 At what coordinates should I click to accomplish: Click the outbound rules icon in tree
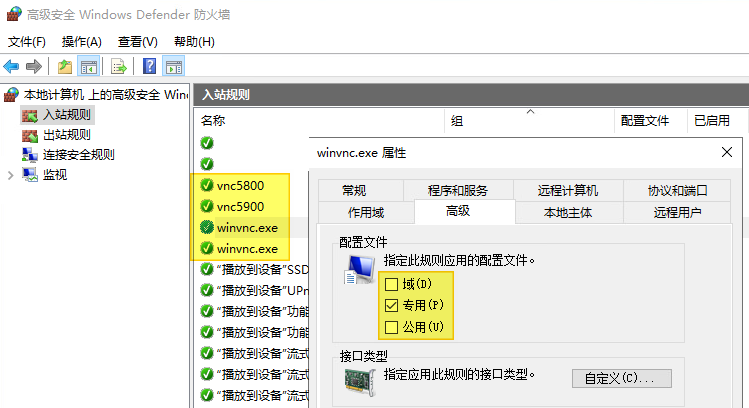pyautogui.click(x=30, y=135)
